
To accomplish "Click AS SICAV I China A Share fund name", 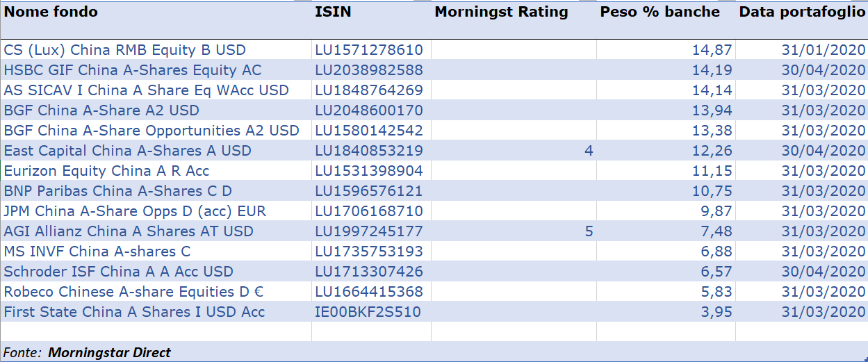I will point(146,90).
